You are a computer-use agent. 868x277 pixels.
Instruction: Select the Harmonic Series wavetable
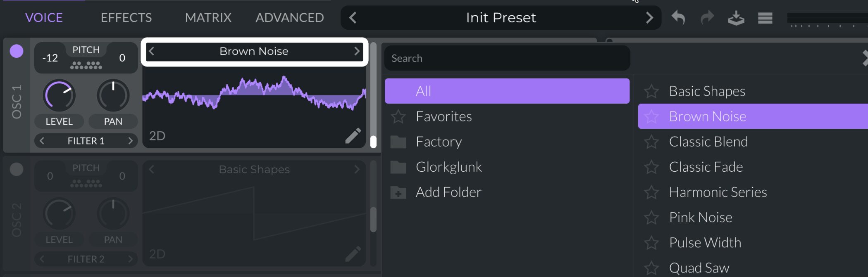click(718, 192)
